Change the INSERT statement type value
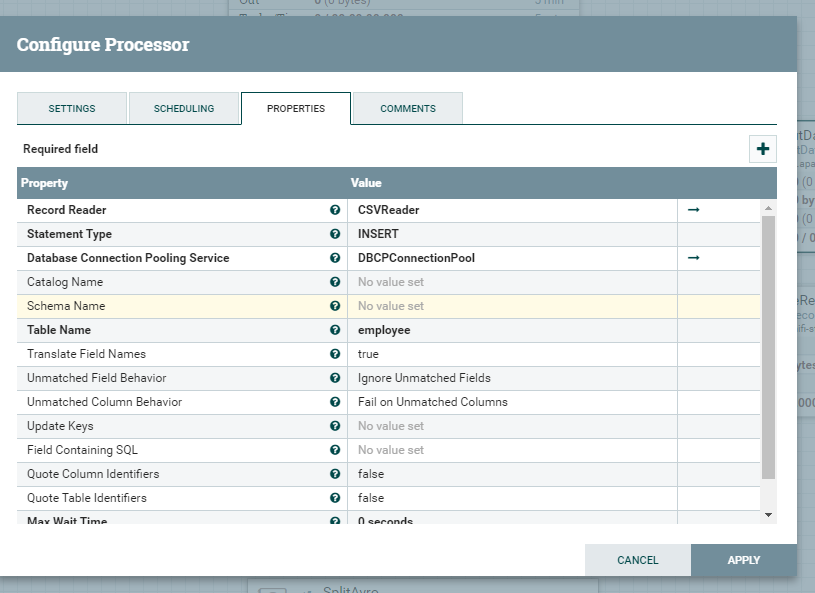The image size is (815, 593). pyautogui.click(x=512, y=234)
